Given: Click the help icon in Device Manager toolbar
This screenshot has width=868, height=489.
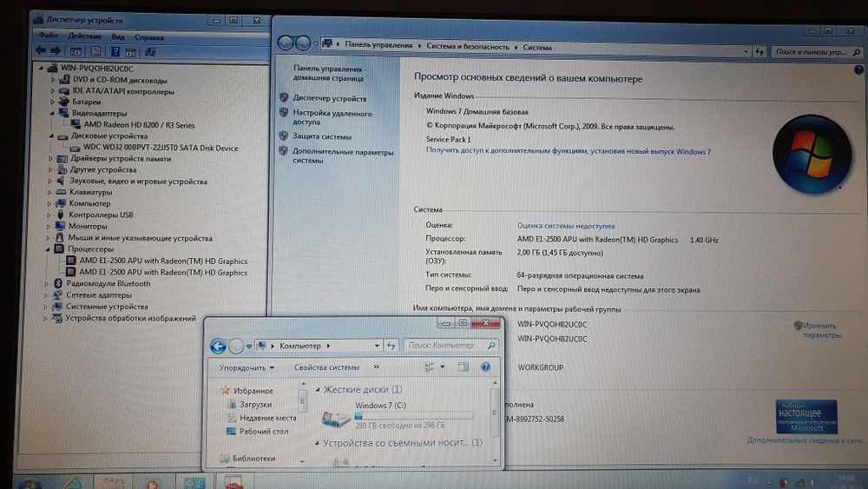Looking at the screenshot, I should (x=115, y=51).
